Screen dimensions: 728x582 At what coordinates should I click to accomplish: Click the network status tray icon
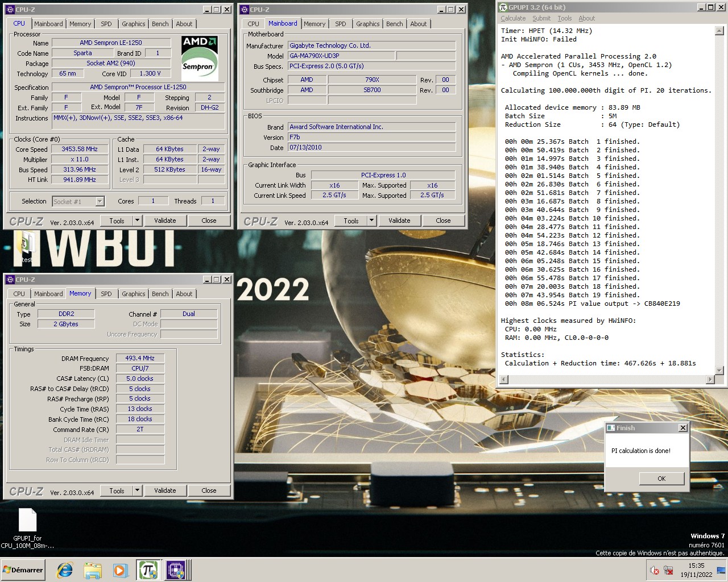tap(669, 570)
